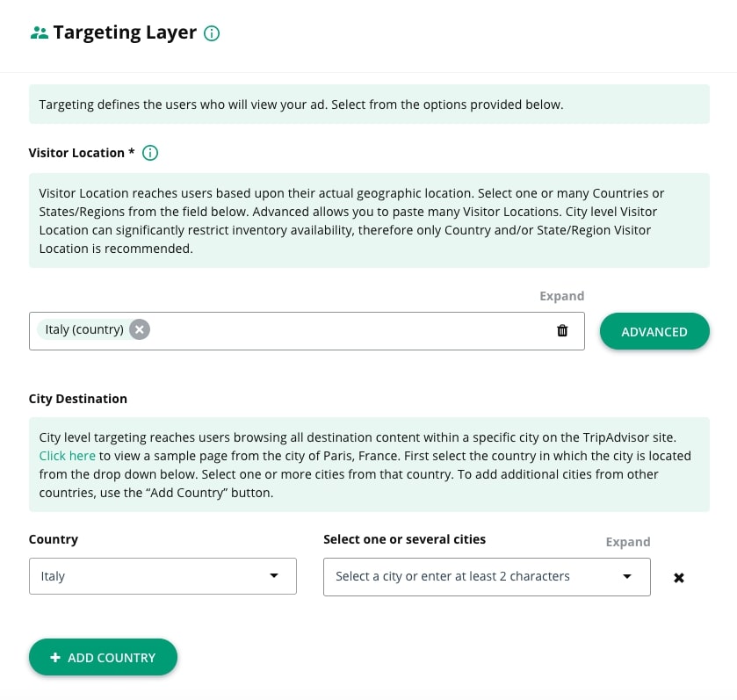Image resolution: width=737 pixels, height=700 pixels.
Task: Click the people icon beside Targeting Layer
Action: pos(39,33)
